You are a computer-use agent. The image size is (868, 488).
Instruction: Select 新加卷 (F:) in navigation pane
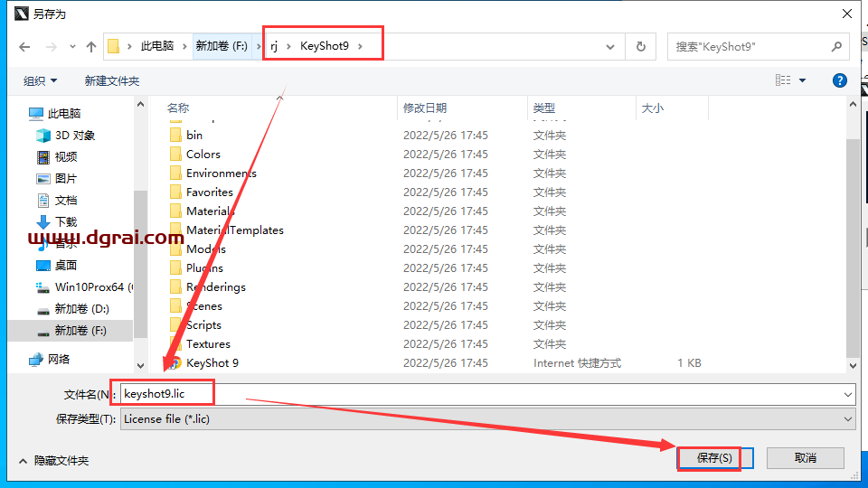point(71,331)
